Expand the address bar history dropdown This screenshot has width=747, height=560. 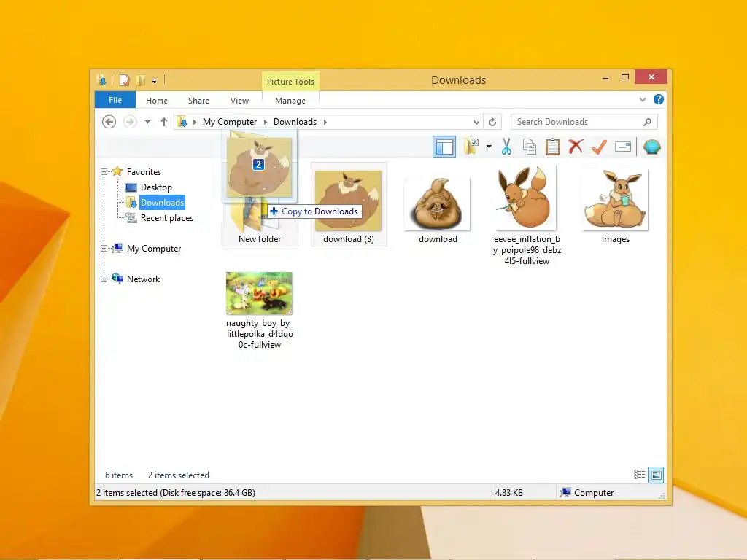point(476,122)
